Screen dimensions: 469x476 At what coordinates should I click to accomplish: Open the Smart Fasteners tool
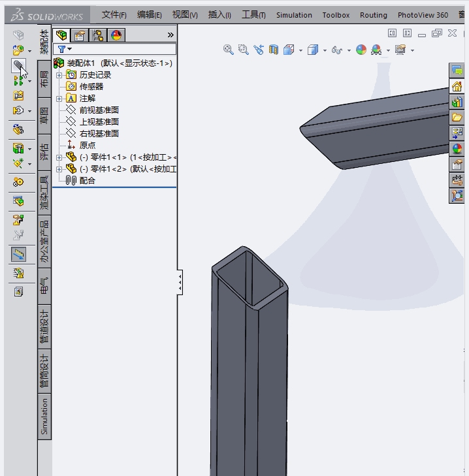pyautogui.click(x=18, y=95)
